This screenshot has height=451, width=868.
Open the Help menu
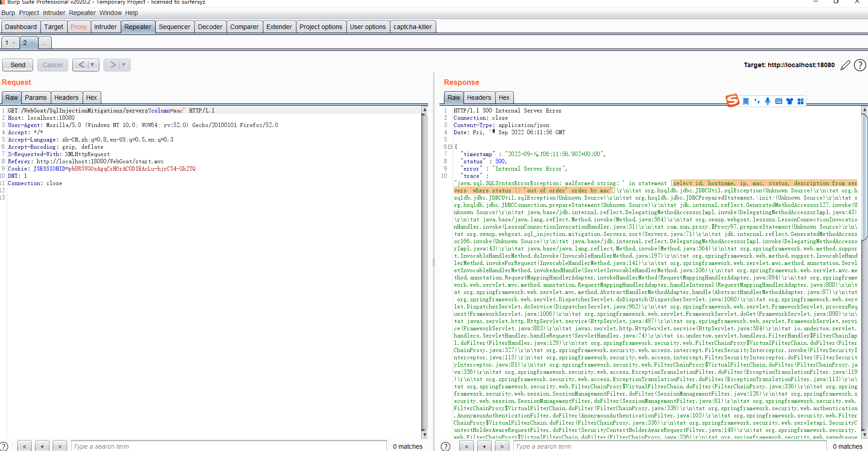coord(132,13)
